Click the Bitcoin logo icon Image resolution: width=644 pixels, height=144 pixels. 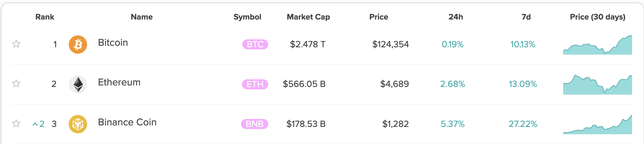point(78,45)
